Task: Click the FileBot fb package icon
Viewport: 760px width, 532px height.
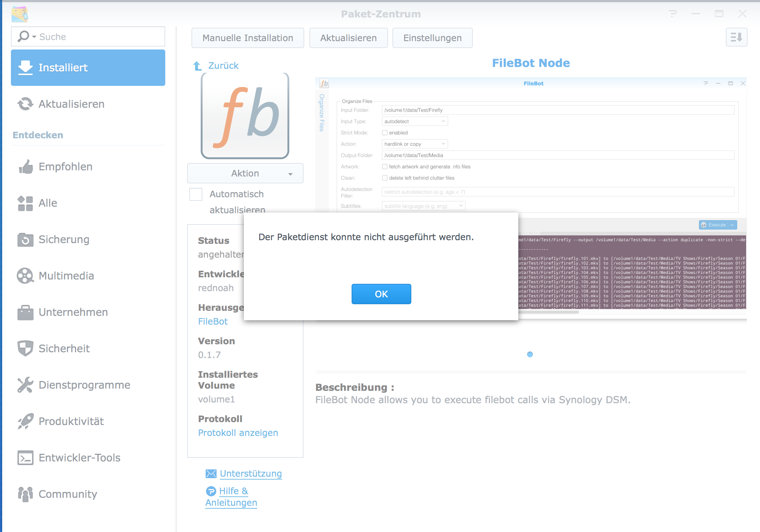Action: coord(245,116)
